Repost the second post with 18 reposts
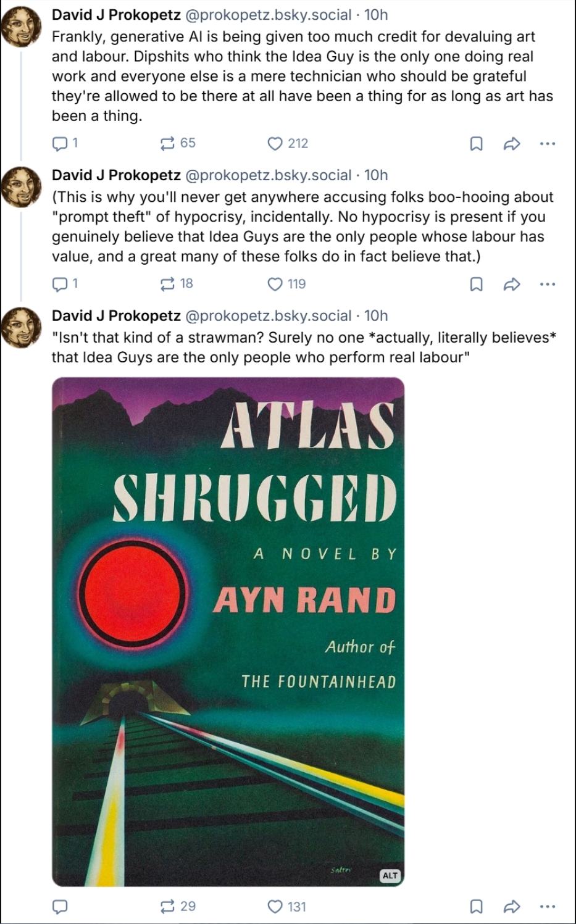Screen dimensions: 576x924 pos(177,284)
